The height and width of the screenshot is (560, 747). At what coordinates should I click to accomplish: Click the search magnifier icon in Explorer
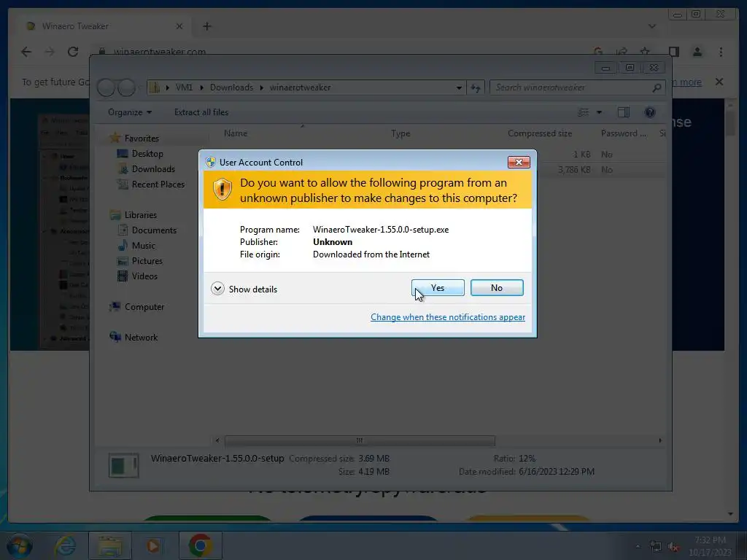[657, 87]
